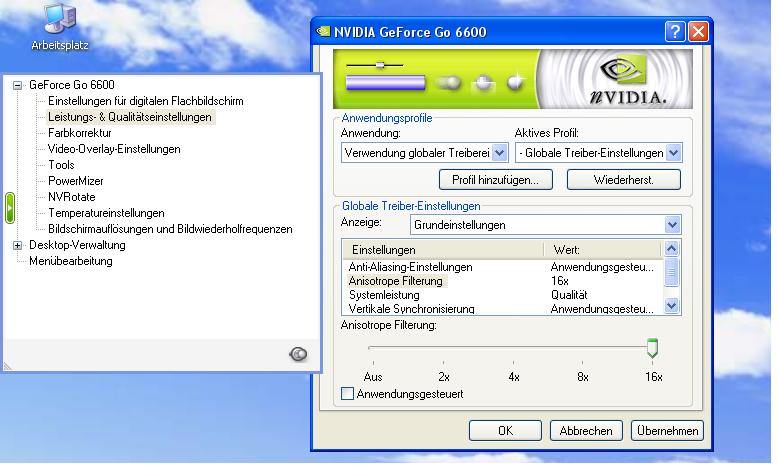Click the Wiederherst. button

624,180
